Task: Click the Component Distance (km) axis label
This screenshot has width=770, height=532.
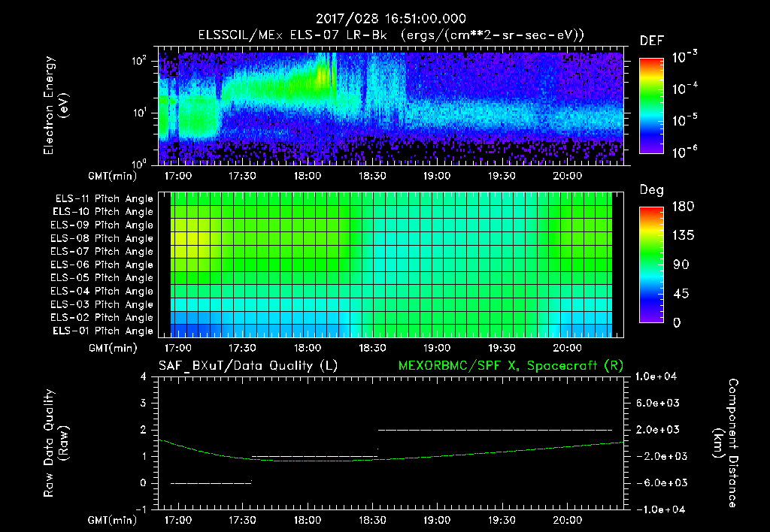Action: [725, 443]
